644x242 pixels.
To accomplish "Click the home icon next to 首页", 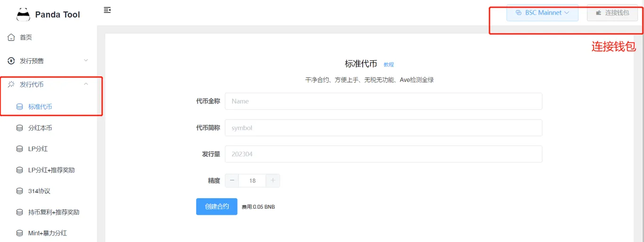I will (11, 37).
